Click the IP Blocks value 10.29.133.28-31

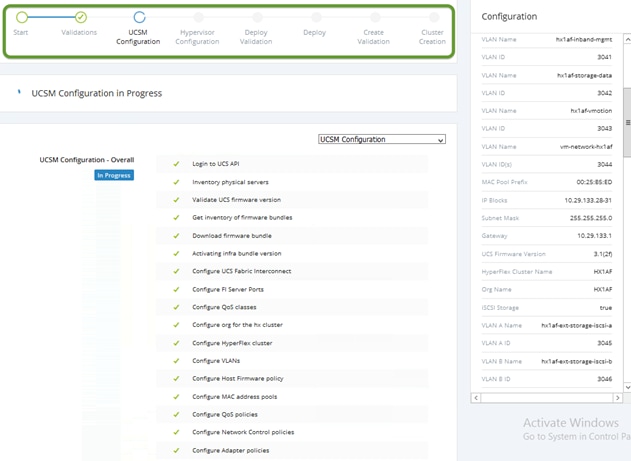[x=588, y=200]
